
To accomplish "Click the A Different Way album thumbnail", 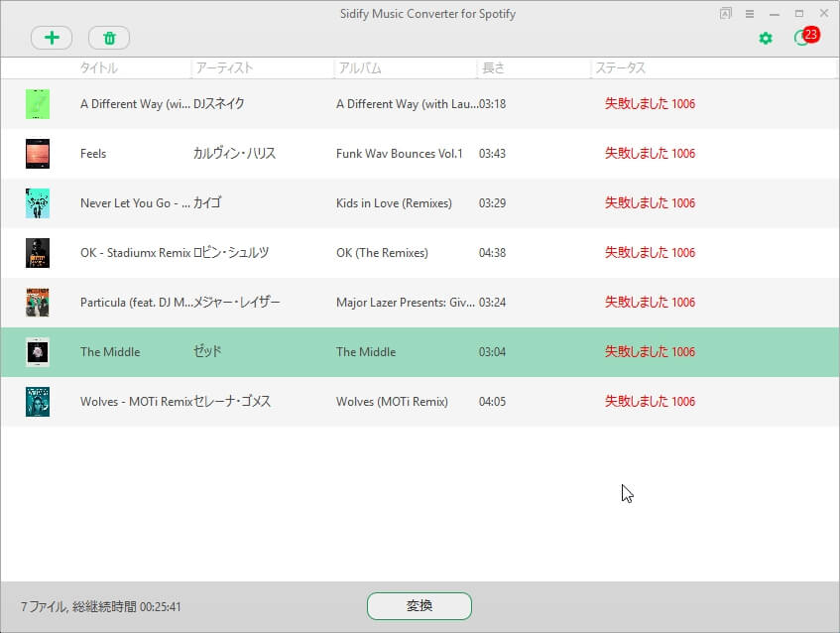I will [38, 104].
